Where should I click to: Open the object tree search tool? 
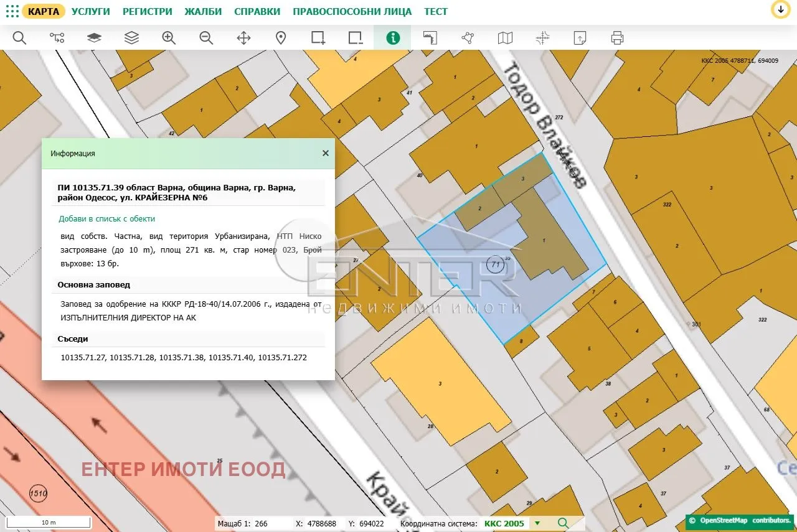coord(57,38)
